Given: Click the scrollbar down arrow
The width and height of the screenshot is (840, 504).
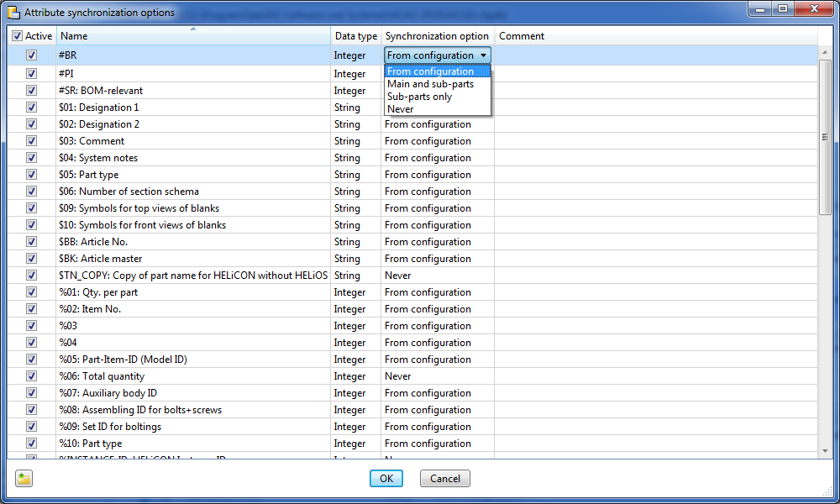Looking at the screenshot, I should click(x=825, y=452).
